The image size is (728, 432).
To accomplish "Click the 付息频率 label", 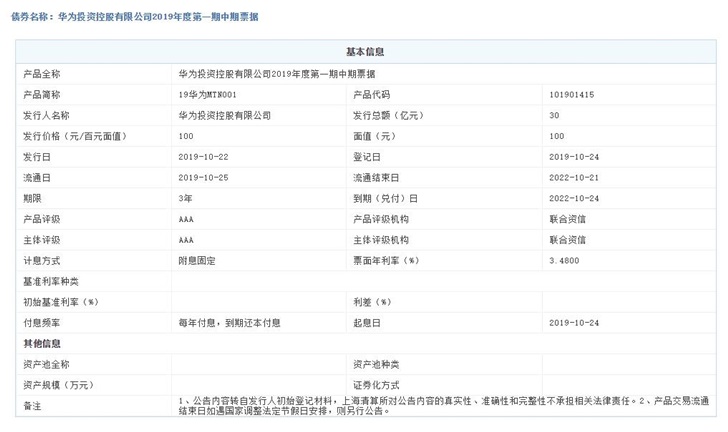I will (42, 323).
